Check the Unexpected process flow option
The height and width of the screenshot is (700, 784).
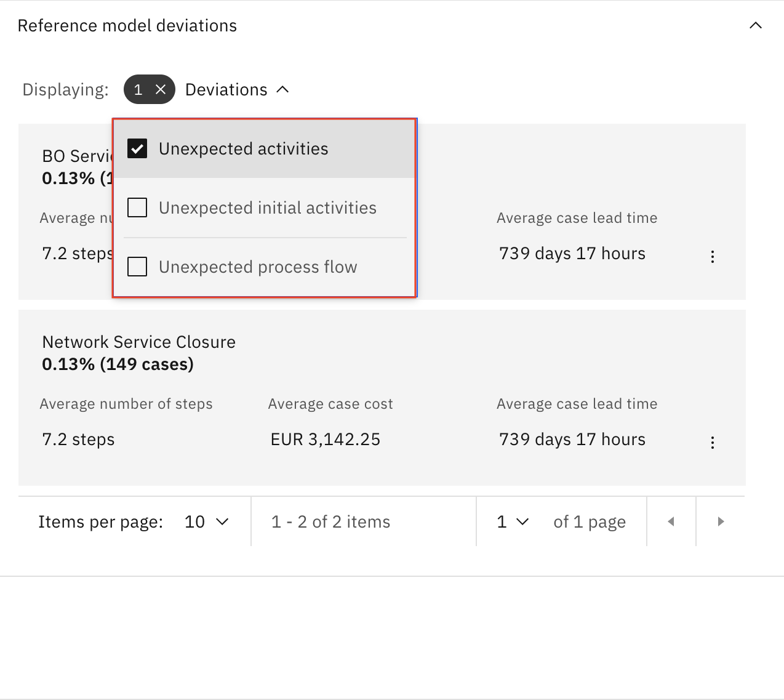137,267
